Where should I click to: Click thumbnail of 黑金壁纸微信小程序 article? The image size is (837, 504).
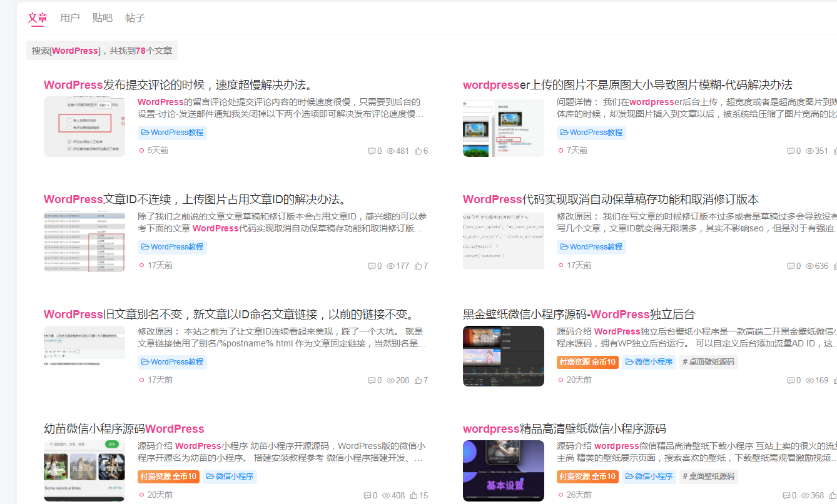click(x=504, y=356)
